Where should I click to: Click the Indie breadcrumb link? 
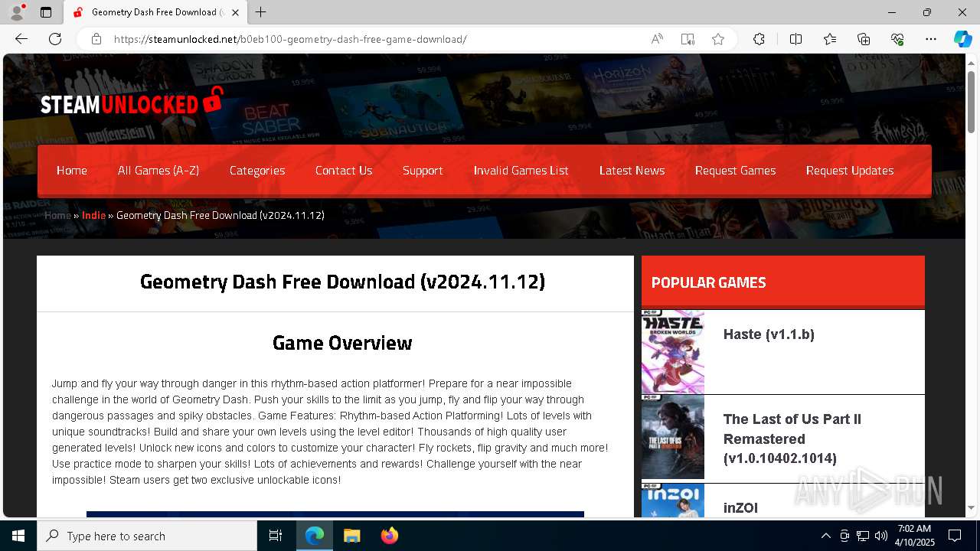click(94, 215)
